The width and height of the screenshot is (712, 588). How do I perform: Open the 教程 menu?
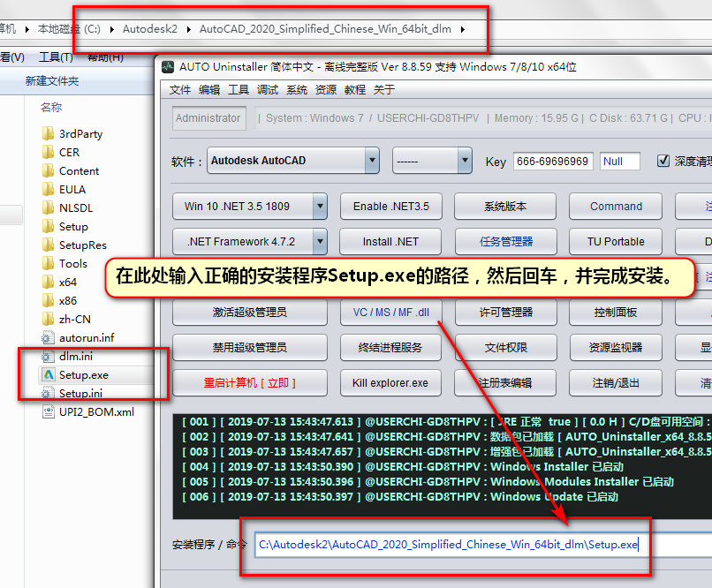(x=355, y=90)
